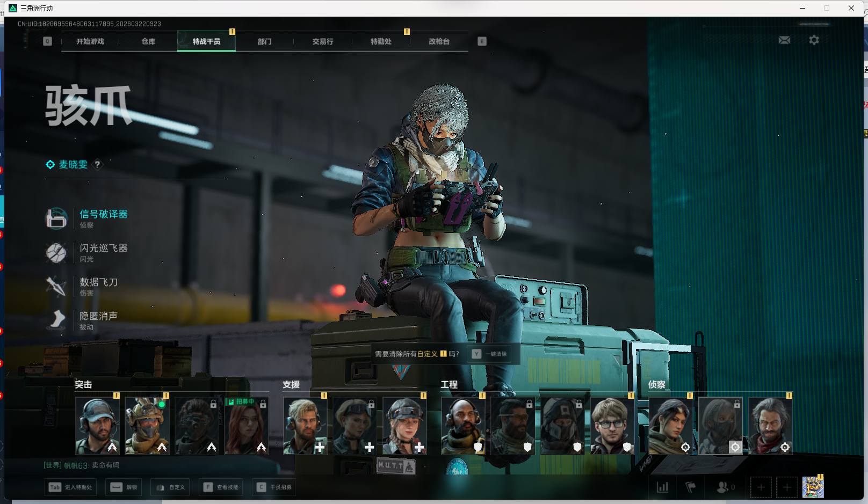Click the 一键清除 button
Image resolution: width=868 pixels, height=504 pixels.
(490, 354)
